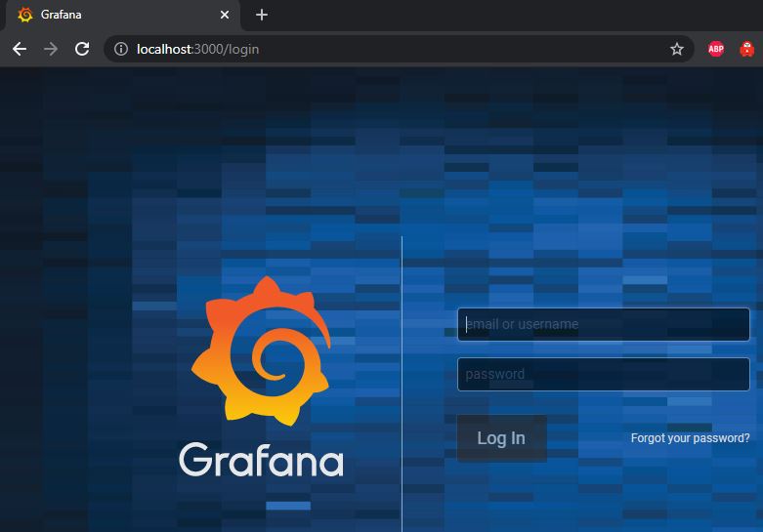Open a new browser tab

pyautogui.click(x=262, y=15)
